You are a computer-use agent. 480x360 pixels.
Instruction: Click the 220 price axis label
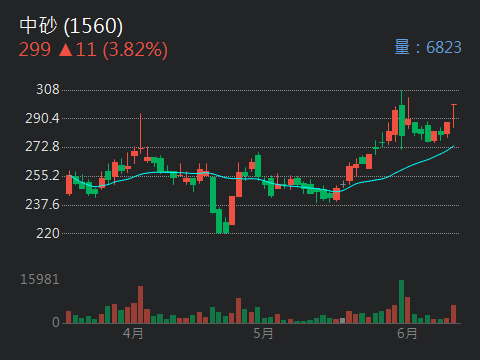point(48,233)
